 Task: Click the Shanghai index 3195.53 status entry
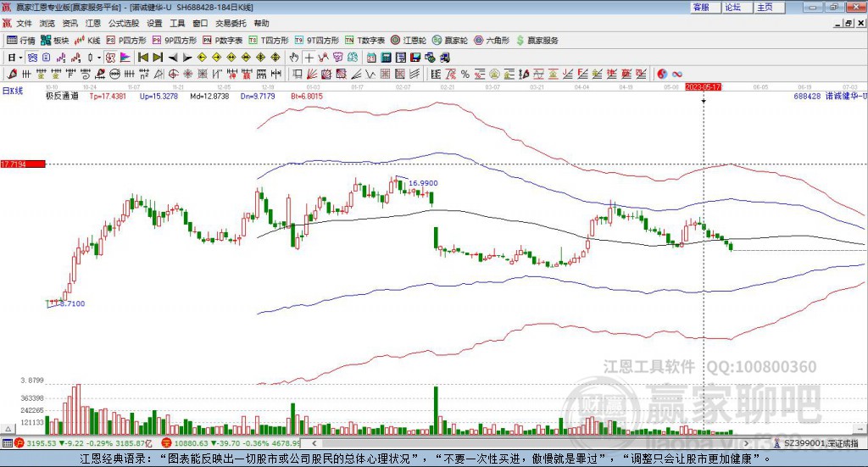(x=83, y=443)
